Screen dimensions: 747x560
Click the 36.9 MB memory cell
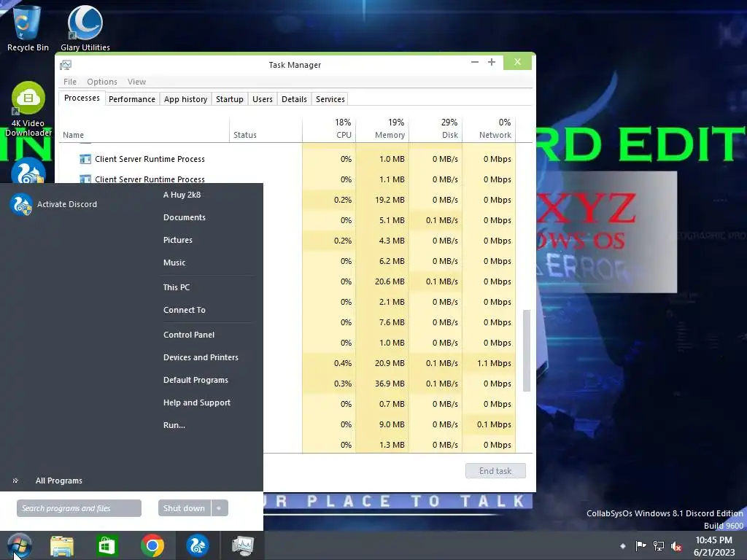pyautogui.click(x=382, y=384)
